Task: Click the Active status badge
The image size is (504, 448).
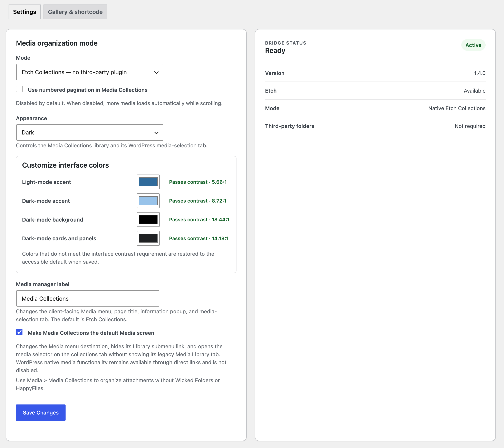Action: pos(473,45)
